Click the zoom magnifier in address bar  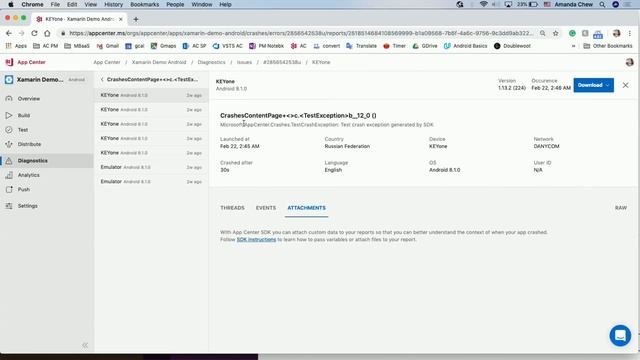tap(542, 33)
